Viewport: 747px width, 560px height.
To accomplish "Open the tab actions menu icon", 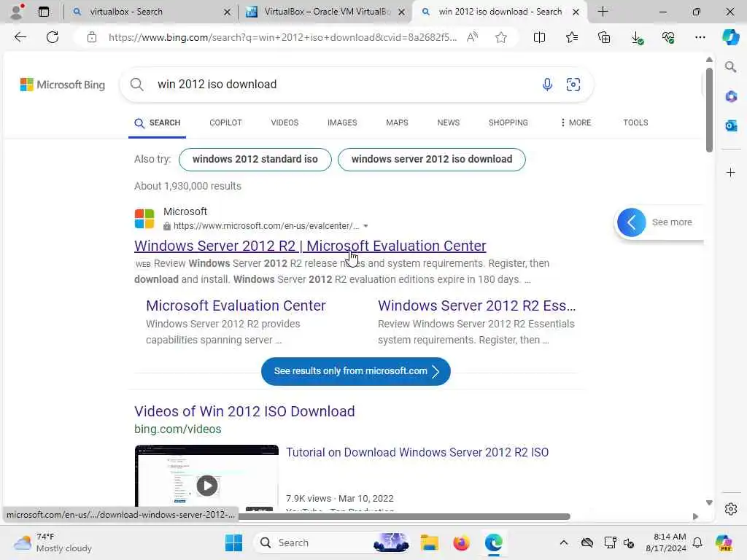I will pyautogui.click(x=43, y=12).
